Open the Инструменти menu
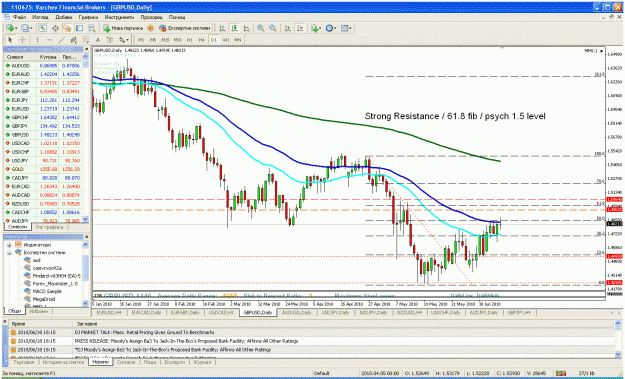This screenshot has width=625, height=379. [x=119, y=18]
